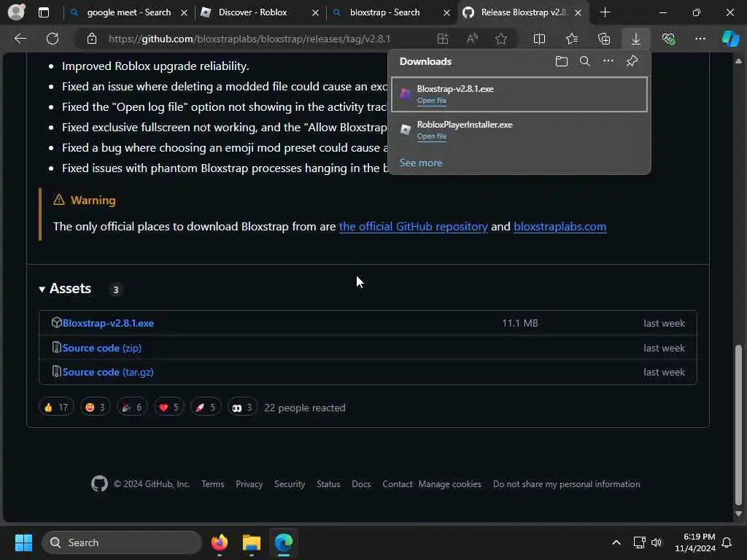Image resolution: width=747 pixels, height=560 pixels.
Task: Open Contact footer link
Action: pyautogui.click(x=398, y=484)
